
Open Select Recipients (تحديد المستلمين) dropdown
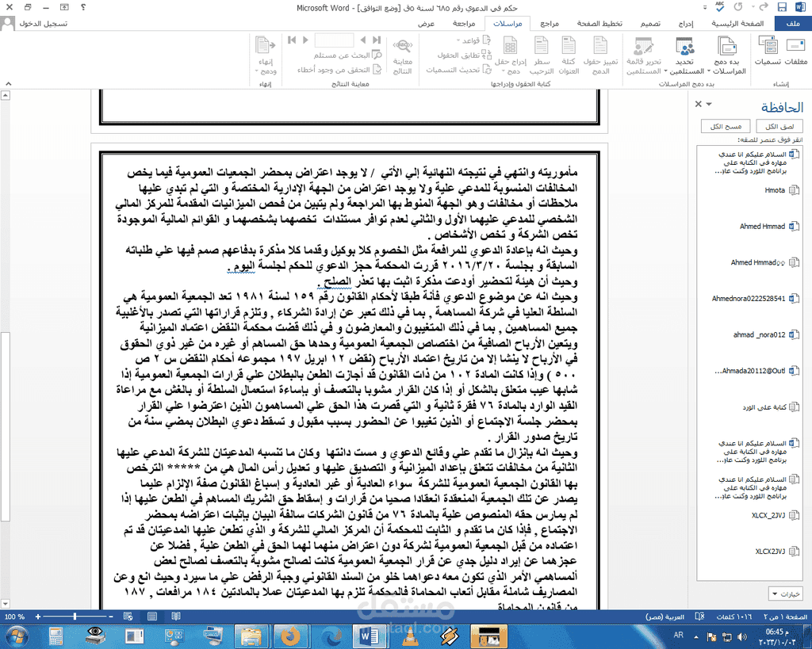click(x=684, y=55)
